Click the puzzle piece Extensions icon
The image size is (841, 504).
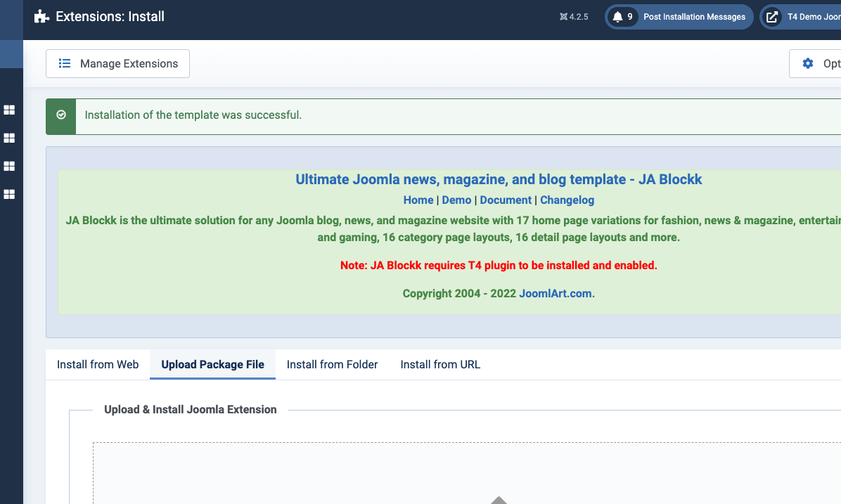point(41,17)
